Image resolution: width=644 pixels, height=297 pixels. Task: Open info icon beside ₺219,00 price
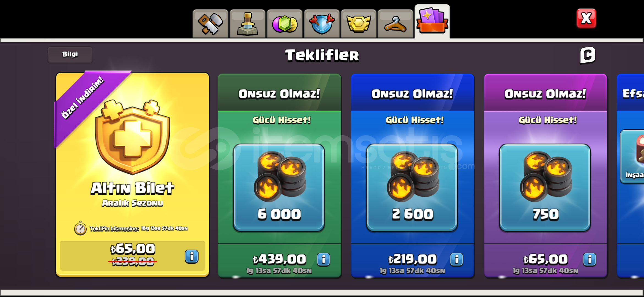click(457, 259)
